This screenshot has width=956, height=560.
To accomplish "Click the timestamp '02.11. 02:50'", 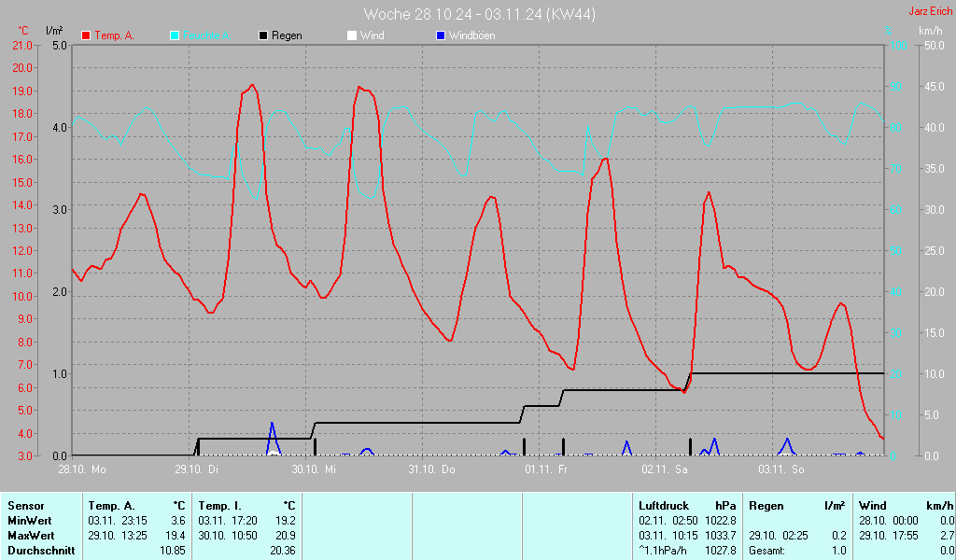I will coord(668,521).
